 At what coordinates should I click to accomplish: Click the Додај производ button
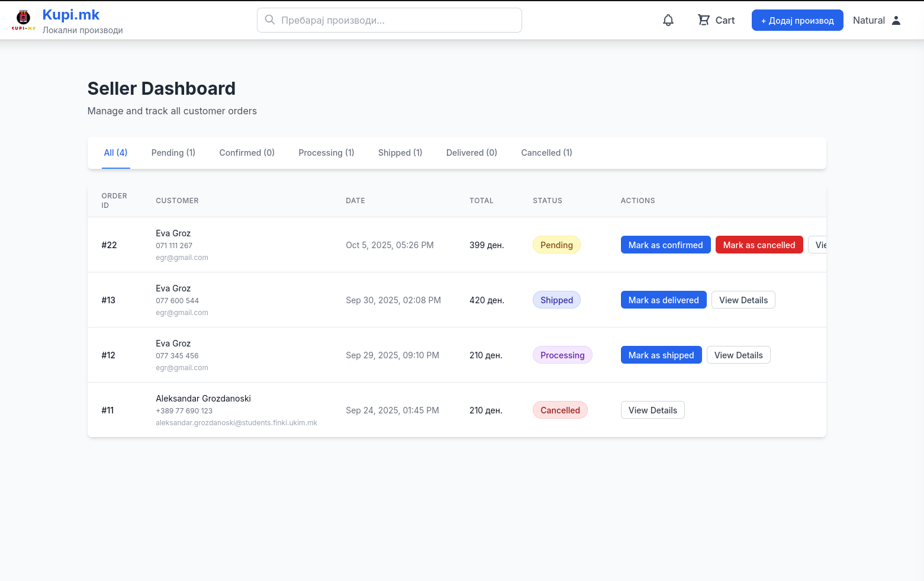(797, 20)
